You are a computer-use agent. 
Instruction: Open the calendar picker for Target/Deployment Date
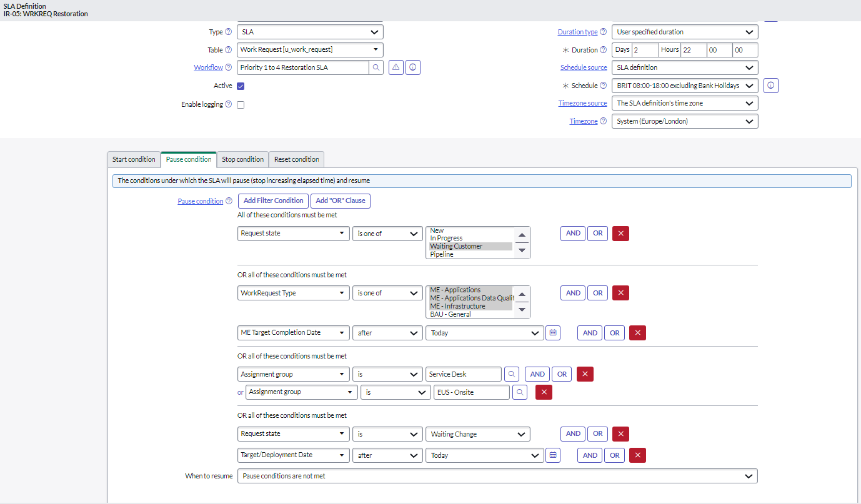[552, 455]
